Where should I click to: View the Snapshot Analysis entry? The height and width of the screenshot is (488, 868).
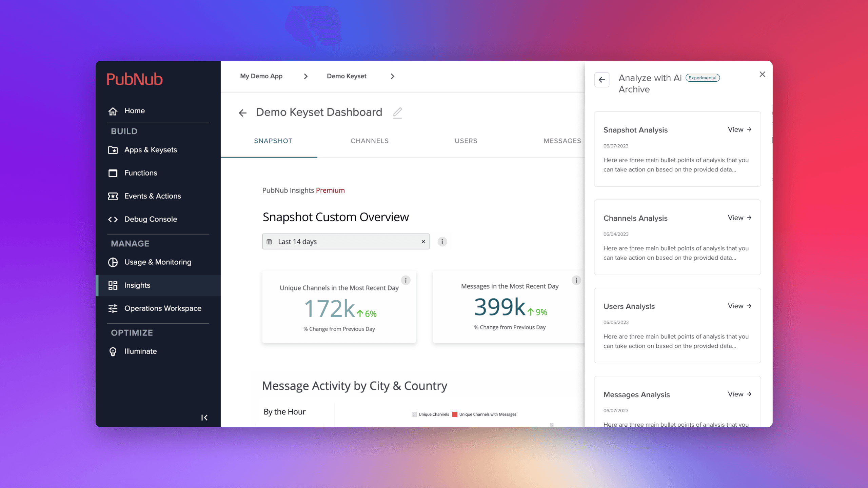[739, 129]
